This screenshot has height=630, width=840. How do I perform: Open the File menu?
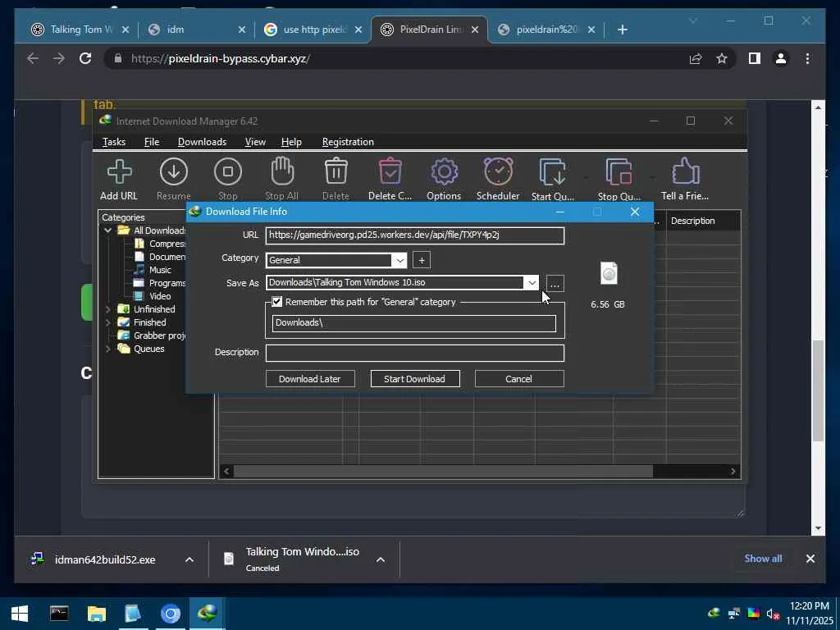click(152, 142)
